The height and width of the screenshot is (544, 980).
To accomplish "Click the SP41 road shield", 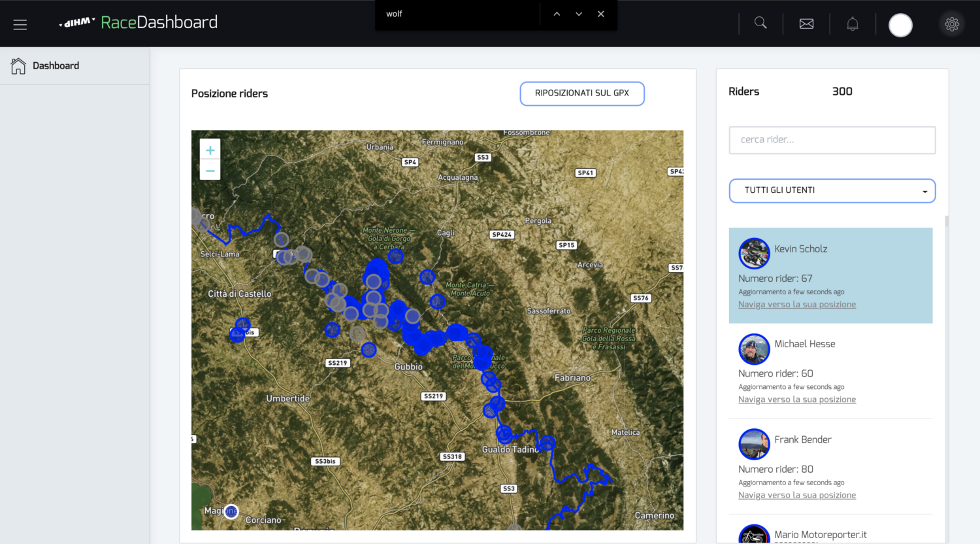I will click(585, 173).
